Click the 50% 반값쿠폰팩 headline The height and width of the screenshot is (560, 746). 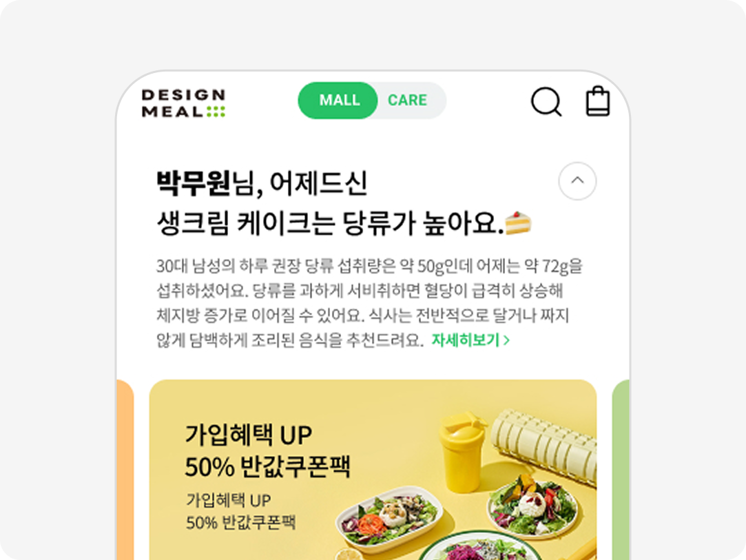[267, 466]
